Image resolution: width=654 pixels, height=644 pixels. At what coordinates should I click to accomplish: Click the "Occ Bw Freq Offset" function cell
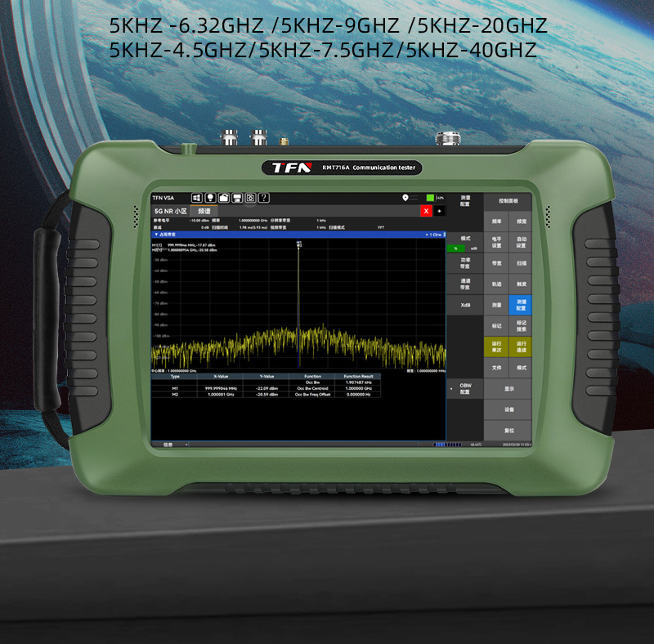coord(312,394)
